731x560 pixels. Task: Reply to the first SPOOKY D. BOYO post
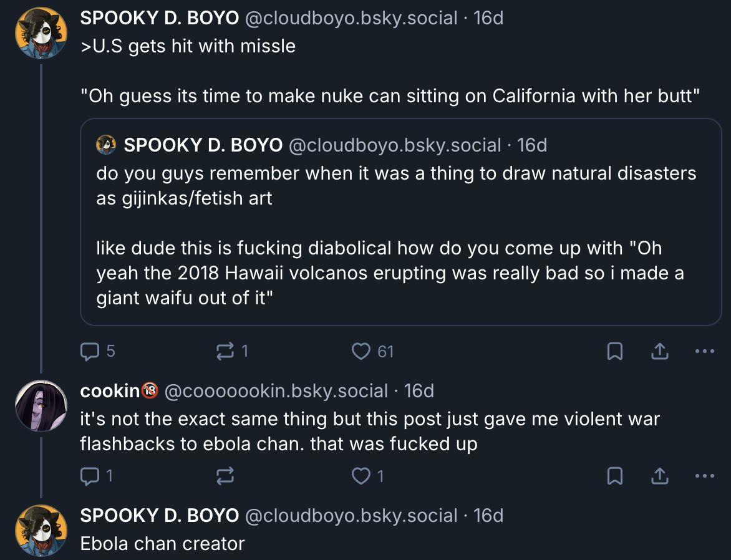[x=90, y=352]
